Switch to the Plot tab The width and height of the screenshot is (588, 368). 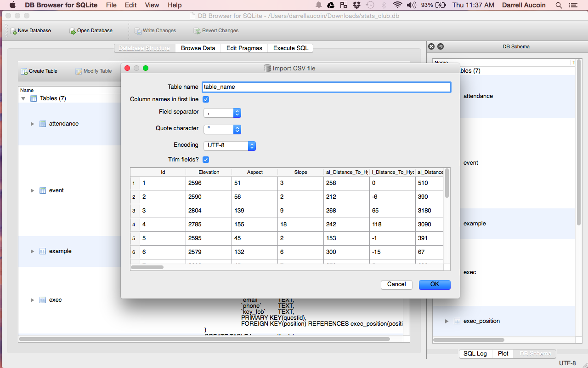[x=503, y=353]
